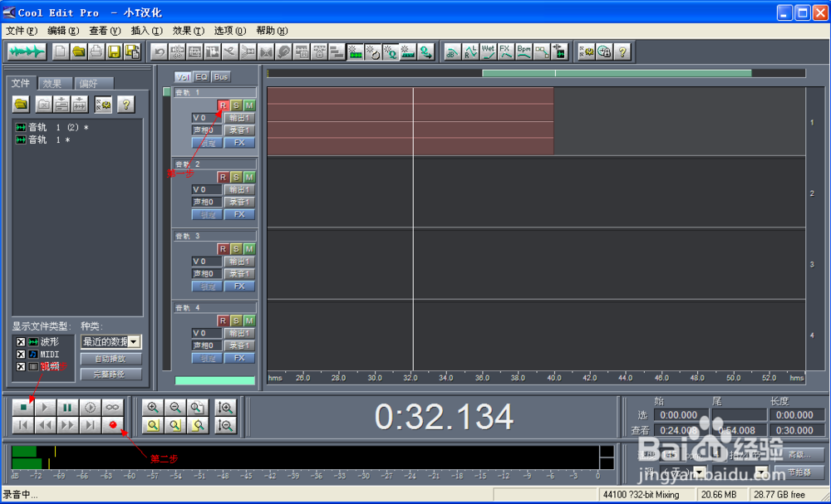This screenshot has height=504, width=831.
Task: Open the 种类 sort dropdown
Action: [134, 342]
